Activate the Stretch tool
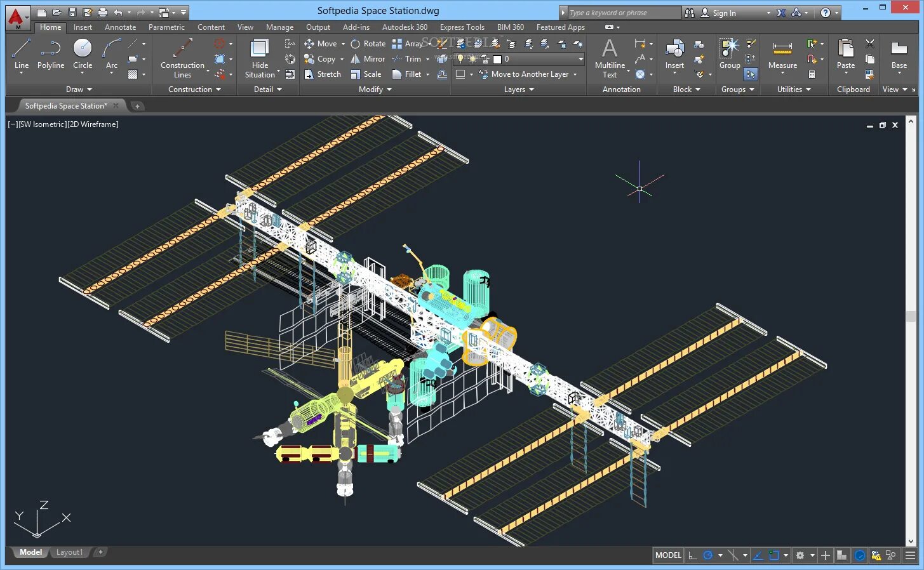 click(323, 74)
